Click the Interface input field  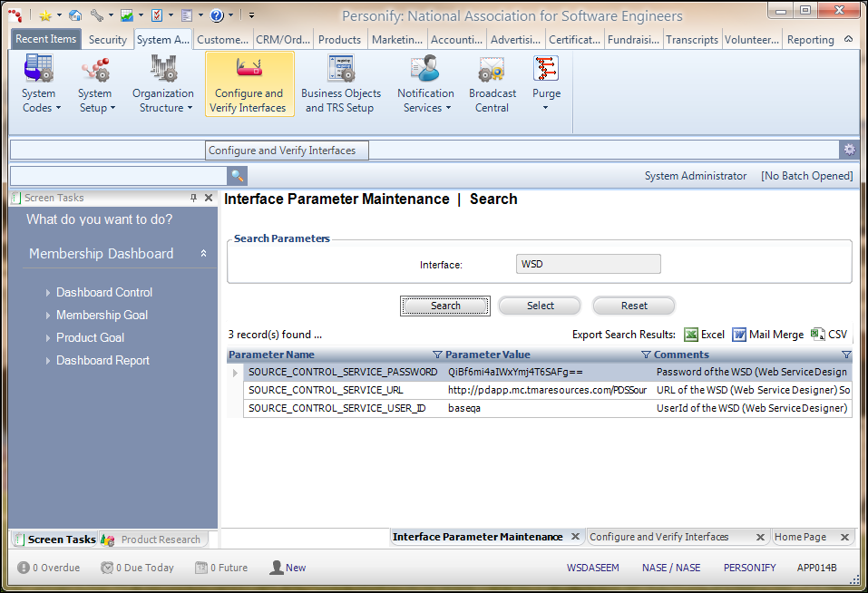589,265
